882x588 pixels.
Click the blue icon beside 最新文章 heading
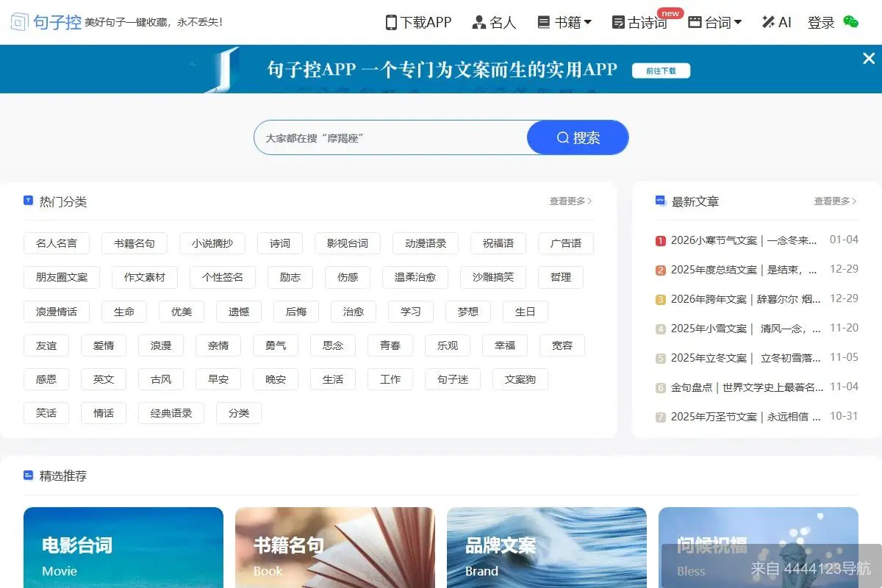tap(659, 201)
